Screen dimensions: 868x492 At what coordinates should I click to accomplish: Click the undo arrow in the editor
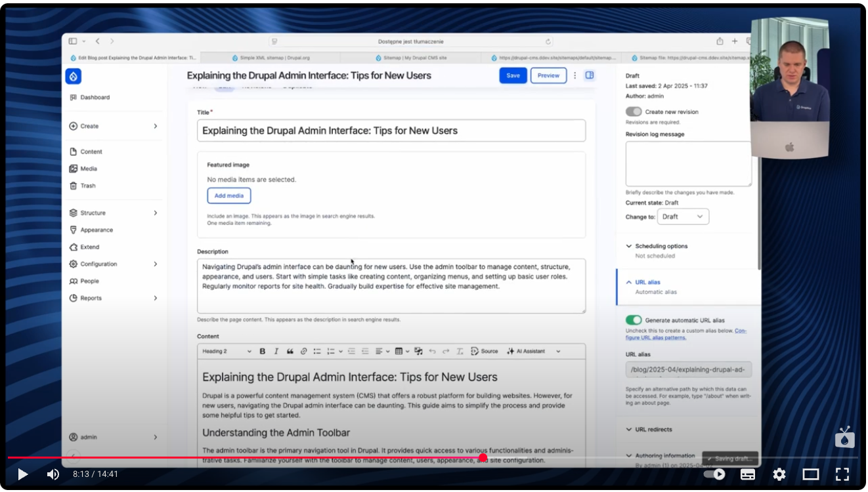tap(433, 351)
